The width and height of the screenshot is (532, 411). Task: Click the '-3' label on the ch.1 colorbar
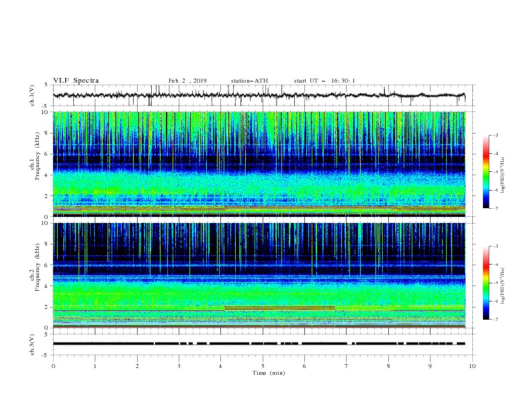click(495, 135)
